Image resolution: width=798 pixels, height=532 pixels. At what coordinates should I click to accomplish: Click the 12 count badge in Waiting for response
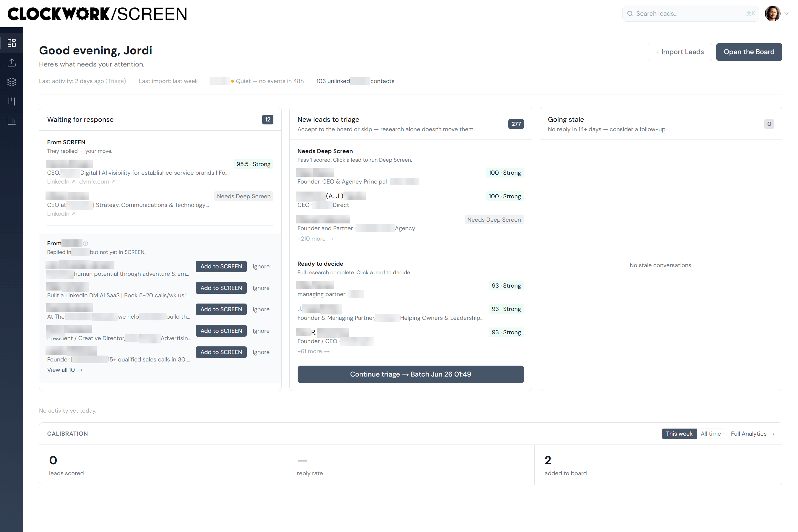pos(268,119)
